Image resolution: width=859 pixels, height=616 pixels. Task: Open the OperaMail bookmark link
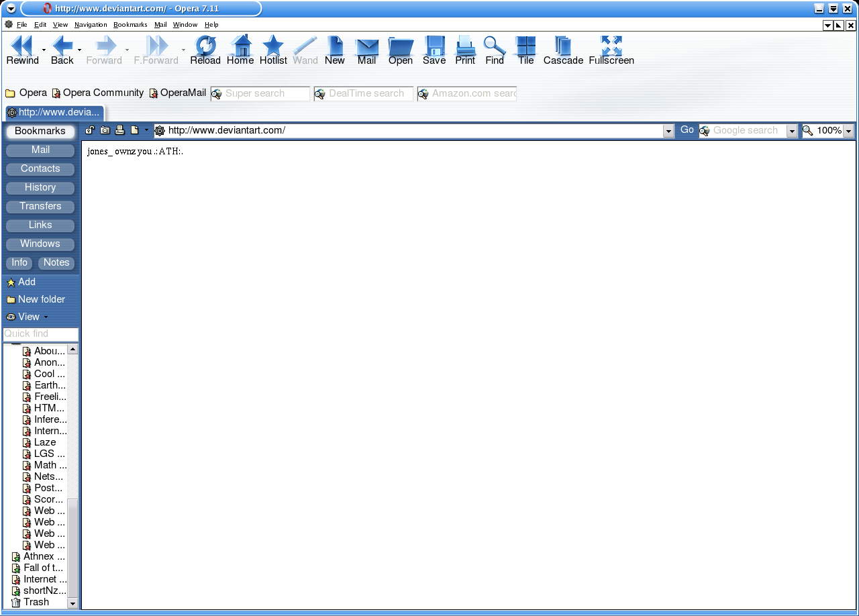click(178, 93)
